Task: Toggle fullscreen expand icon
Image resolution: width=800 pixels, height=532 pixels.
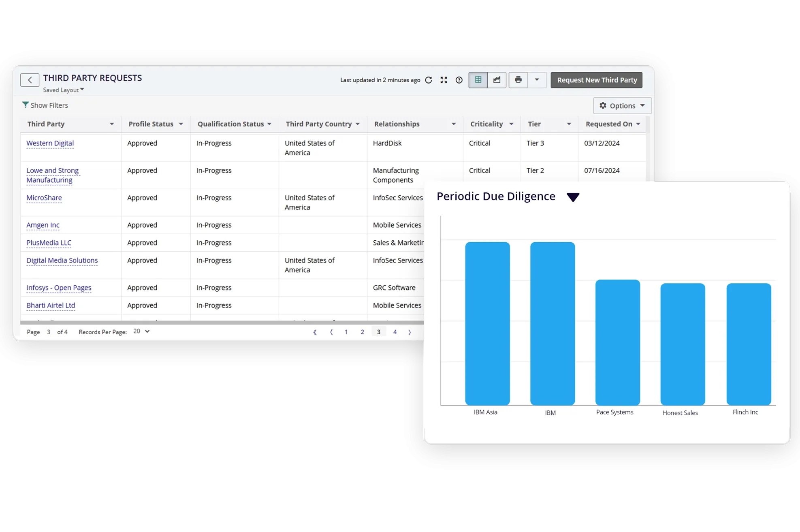Action: tap(444, 80)
